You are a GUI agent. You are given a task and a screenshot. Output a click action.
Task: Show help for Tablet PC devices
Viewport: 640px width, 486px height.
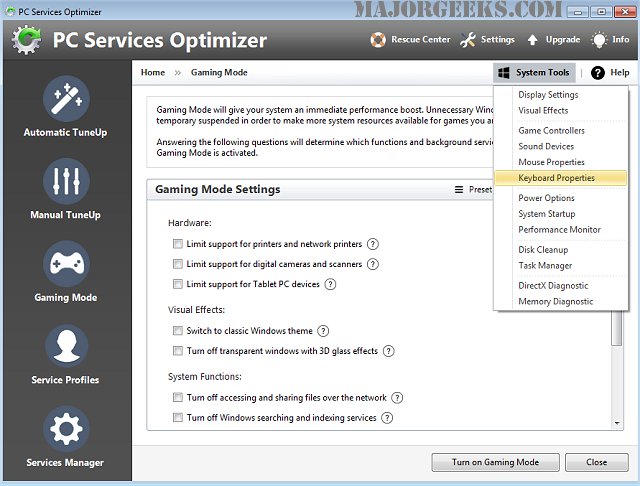click(x=330, y=284)
